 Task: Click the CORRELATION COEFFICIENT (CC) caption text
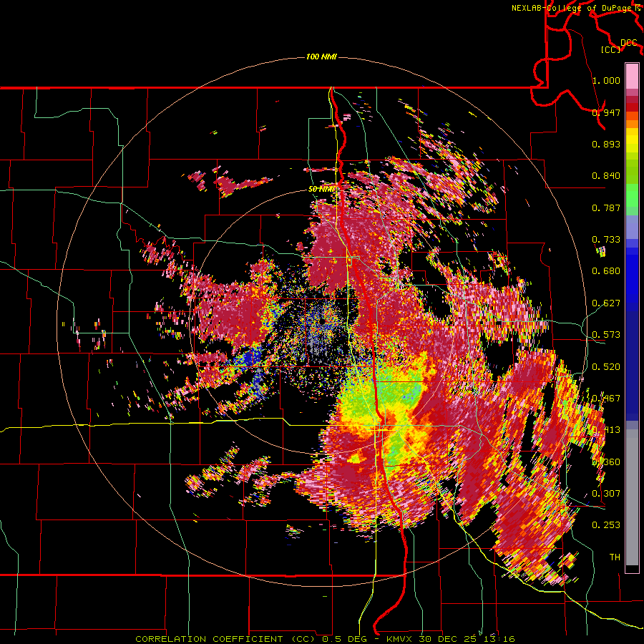pos(226,639)
